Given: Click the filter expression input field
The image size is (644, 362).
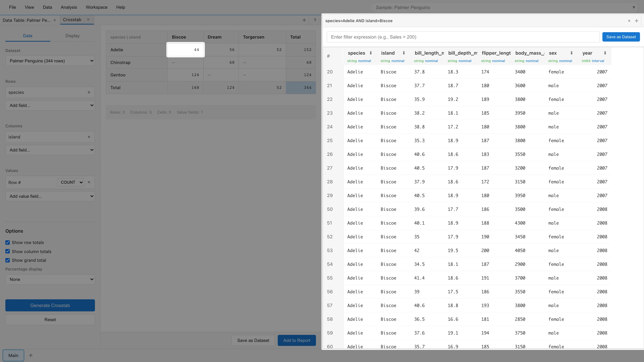Looking at the screenshot, I should pyautogui.click(x=462, y=37).
